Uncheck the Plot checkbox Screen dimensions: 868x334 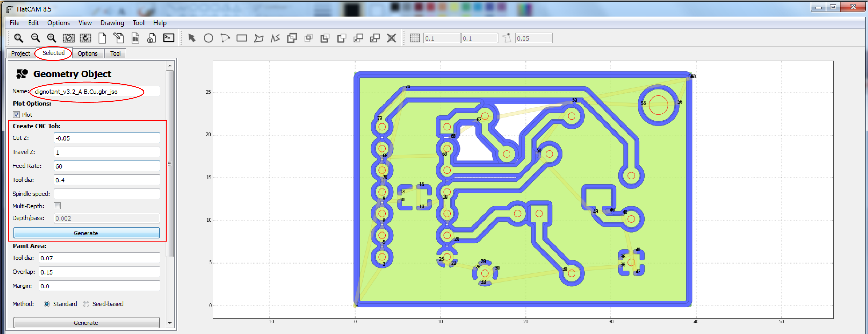click(x=16, y=115)
